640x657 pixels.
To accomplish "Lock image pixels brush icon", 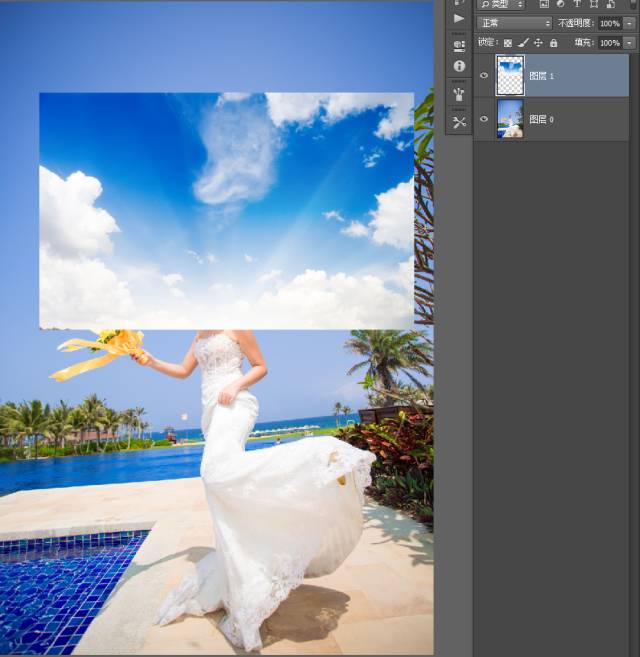I will pos(523,43).
